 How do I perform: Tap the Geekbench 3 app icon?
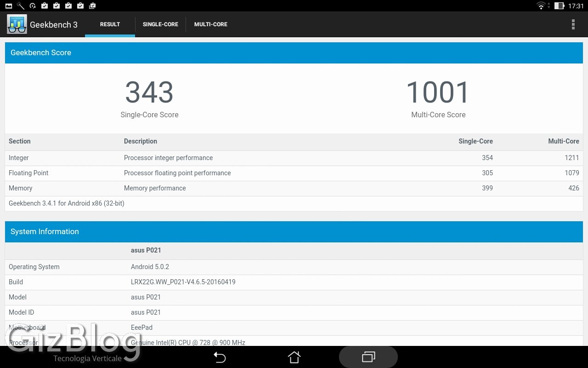[x=17, y=24]
